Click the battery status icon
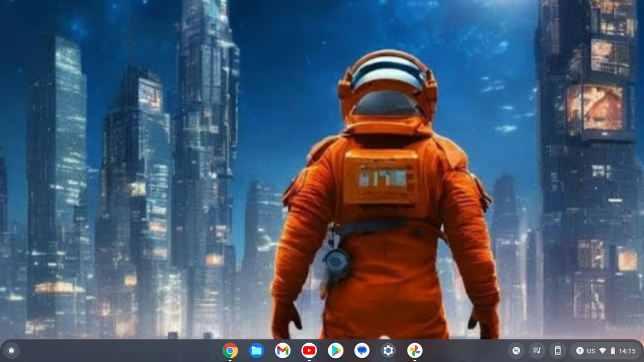 pos(613,351)
